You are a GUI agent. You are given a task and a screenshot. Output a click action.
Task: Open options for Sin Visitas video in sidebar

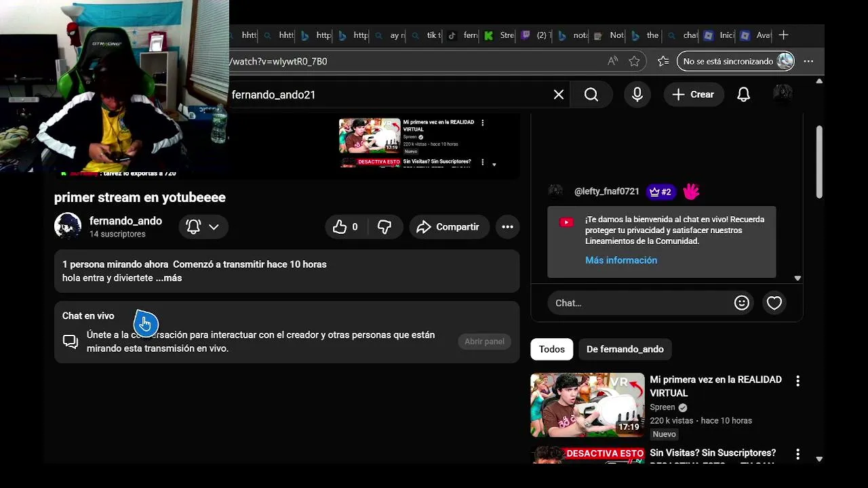tap(797, 454)
